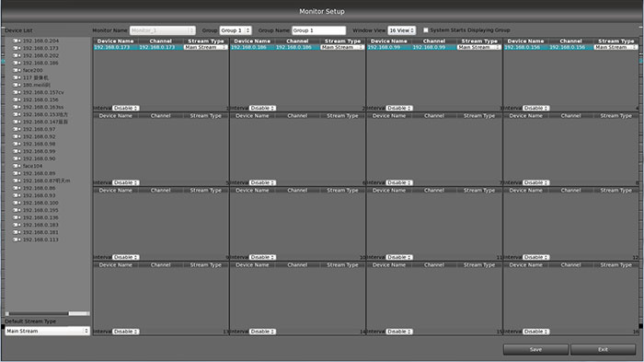Select device 192.168.0.186 in Device List
Screen dimensions: 644x362
[40, 63]
